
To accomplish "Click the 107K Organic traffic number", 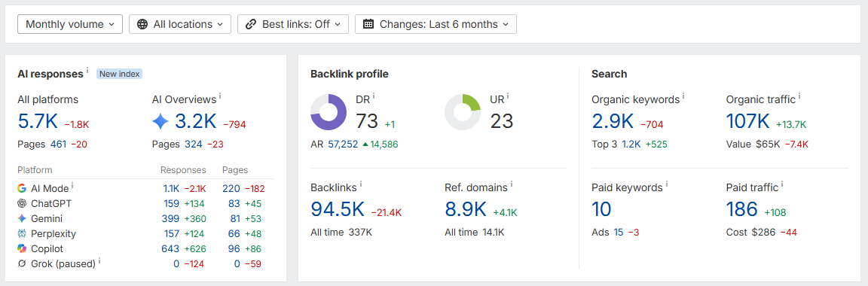I will [748, 121].
